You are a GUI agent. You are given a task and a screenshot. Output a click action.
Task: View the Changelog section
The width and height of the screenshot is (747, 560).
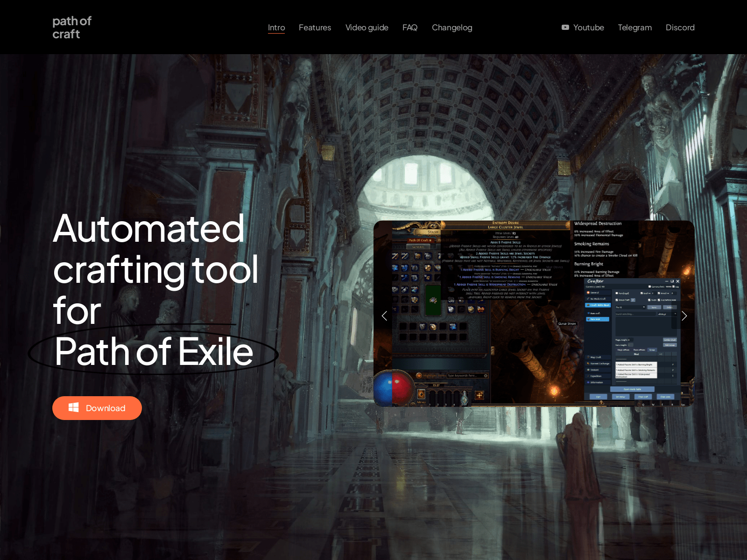(452, 28)
